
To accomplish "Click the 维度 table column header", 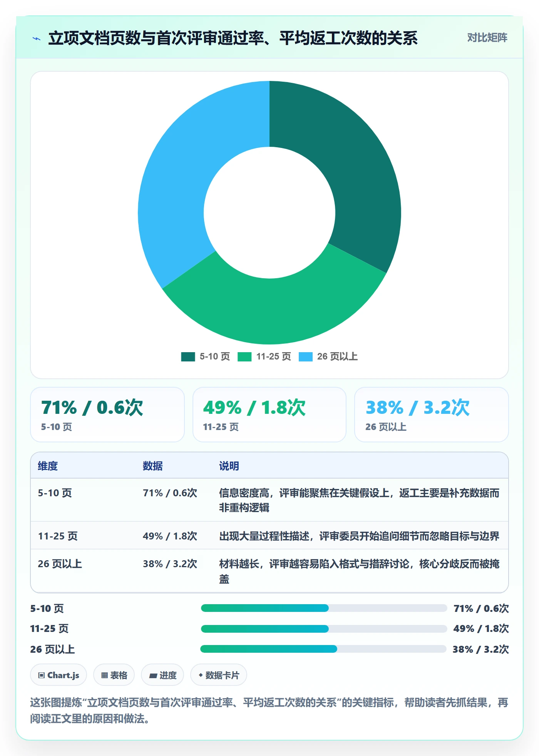I will click(x=48, y=466).
